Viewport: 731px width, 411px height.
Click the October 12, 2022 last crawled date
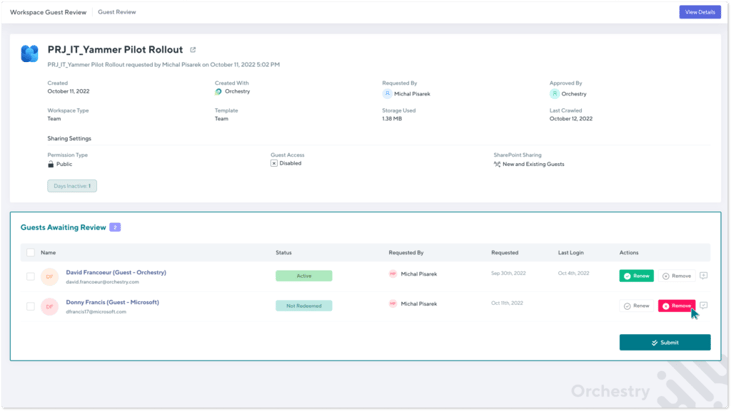click(x=571, y=119)
